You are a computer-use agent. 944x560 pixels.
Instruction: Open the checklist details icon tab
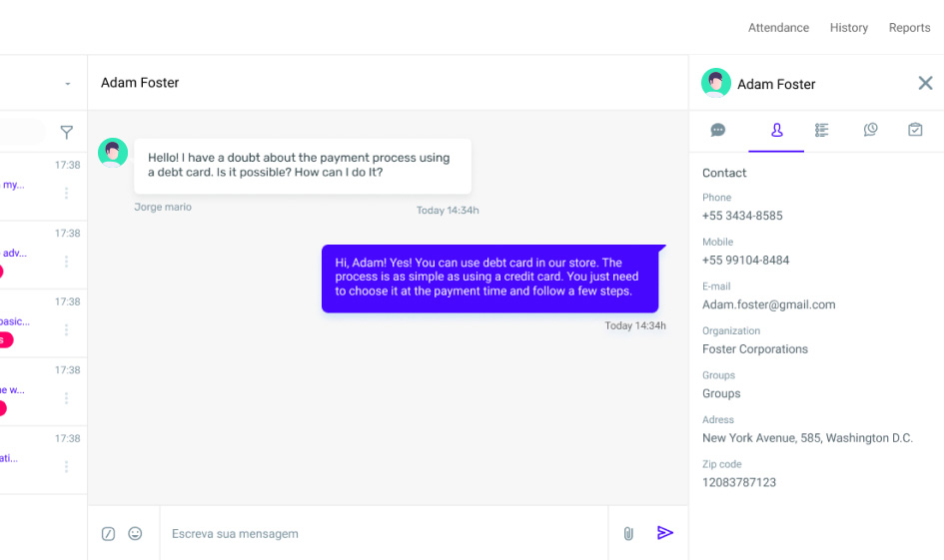[821, 130]
